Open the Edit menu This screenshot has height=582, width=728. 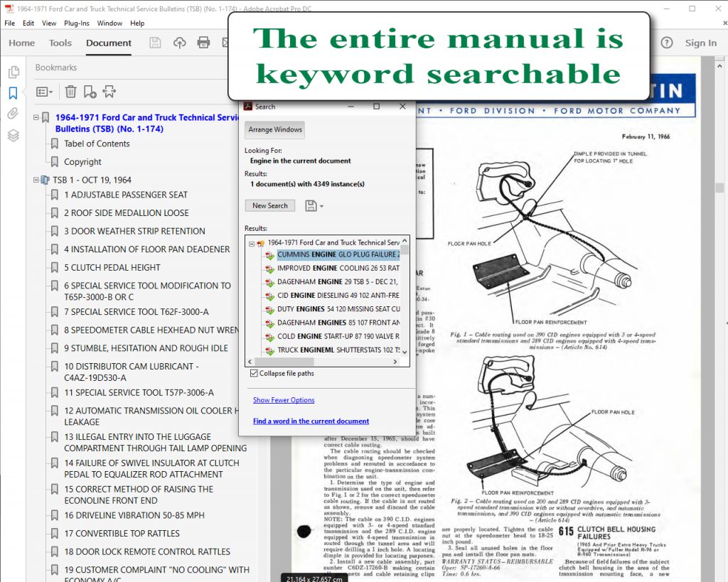28,23
